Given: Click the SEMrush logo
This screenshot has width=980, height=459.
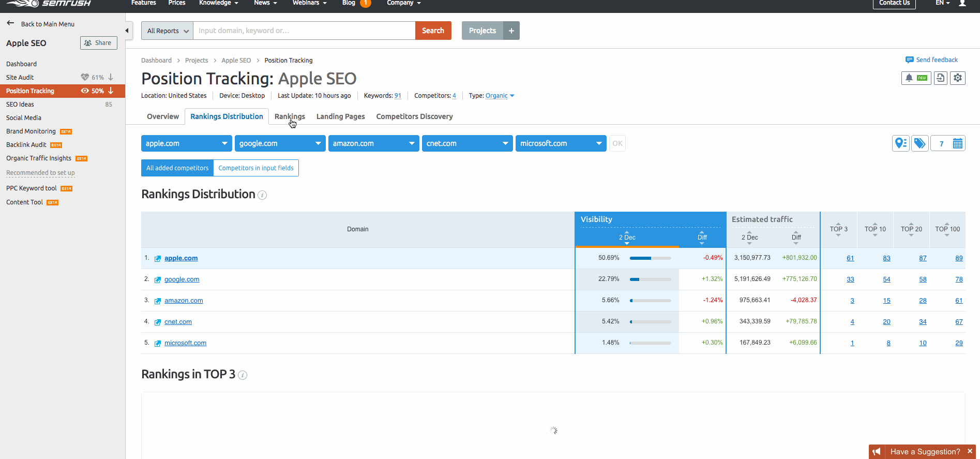Looking at the screenshot, I should pyautogui.click(x=49, y=3).
